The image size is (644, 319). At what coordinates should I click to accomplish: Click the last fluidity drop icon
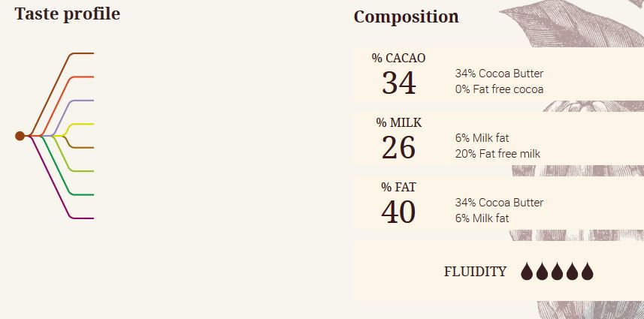[587, 272]
